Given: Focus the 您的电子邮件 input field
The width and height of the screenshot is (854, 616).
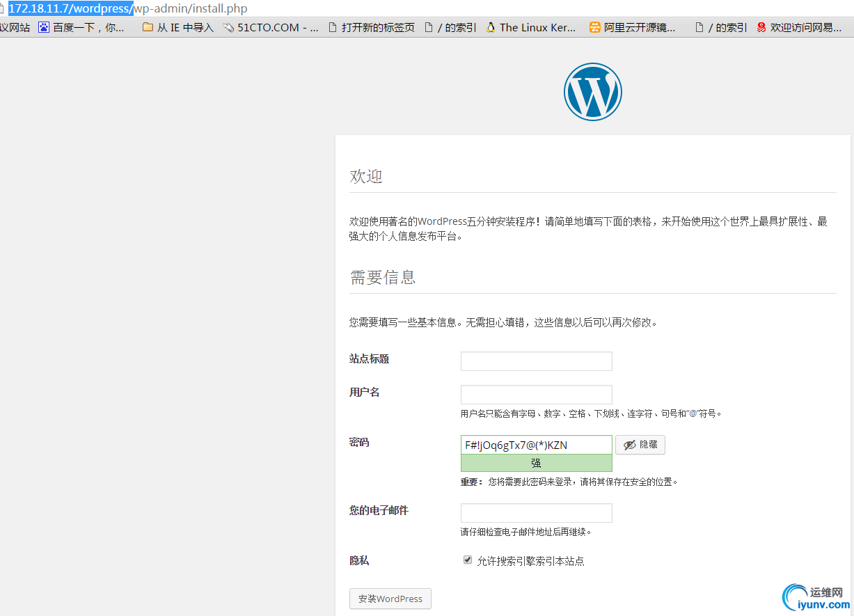Looking at the screenshot, I should point(537,513).
